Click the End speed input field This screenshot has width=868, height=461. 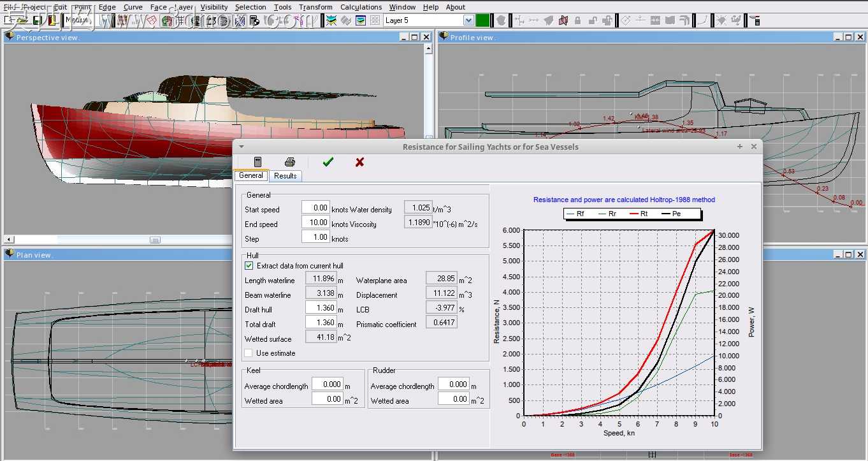(x=315, y=223)
